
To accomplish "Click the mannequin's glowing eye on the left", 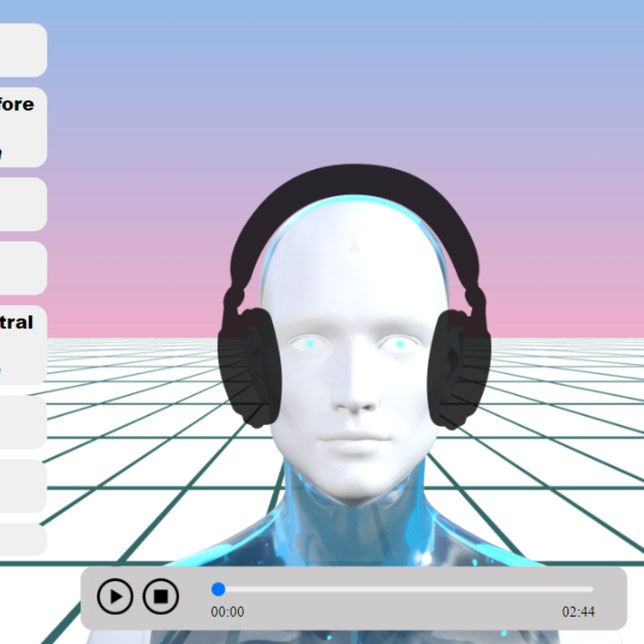I will tap(310, 344).
